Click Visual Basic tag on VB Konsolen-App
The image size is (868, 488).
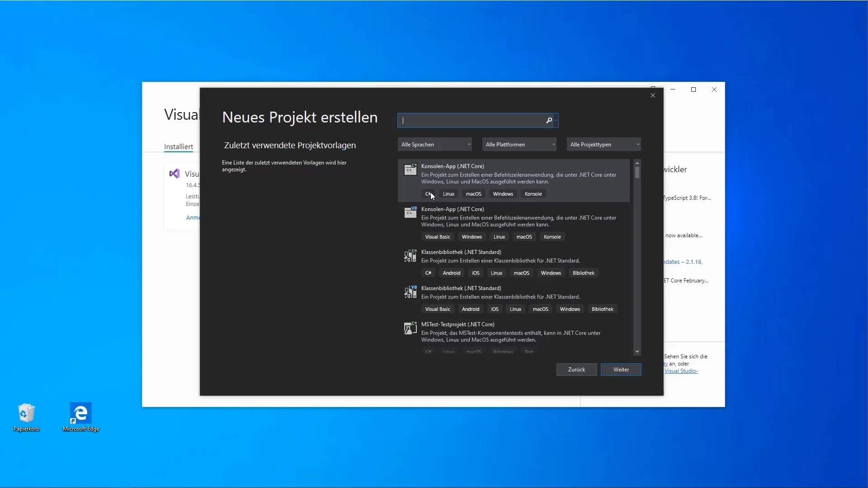(x=438, y=237)
